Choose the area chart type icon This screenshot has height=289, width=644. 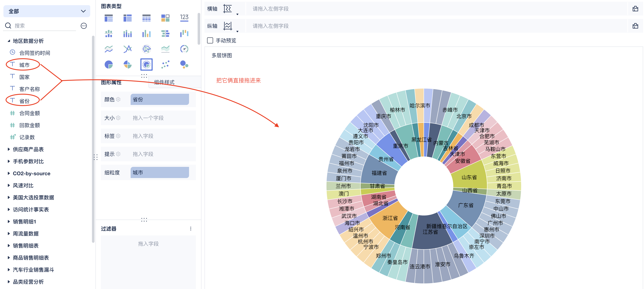pyautogui.click(x=165, y=49)
